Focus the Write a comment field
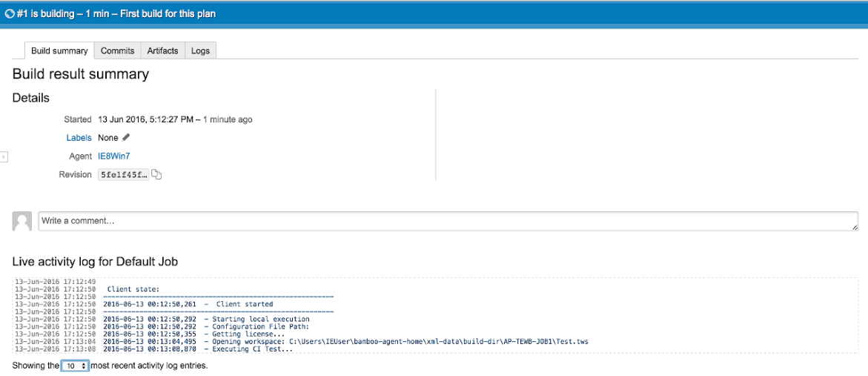The image size is (868, 376). [448, 221]
